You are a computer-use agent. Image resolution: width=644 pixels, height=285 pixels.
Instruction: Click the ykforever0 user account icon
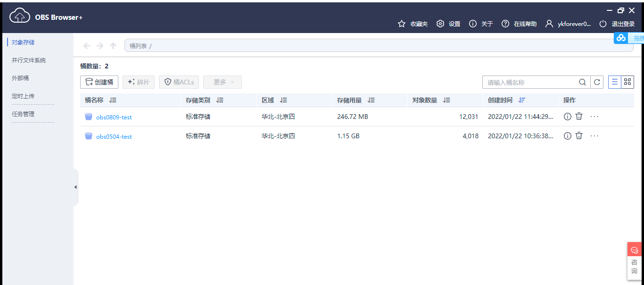(549, 24)
